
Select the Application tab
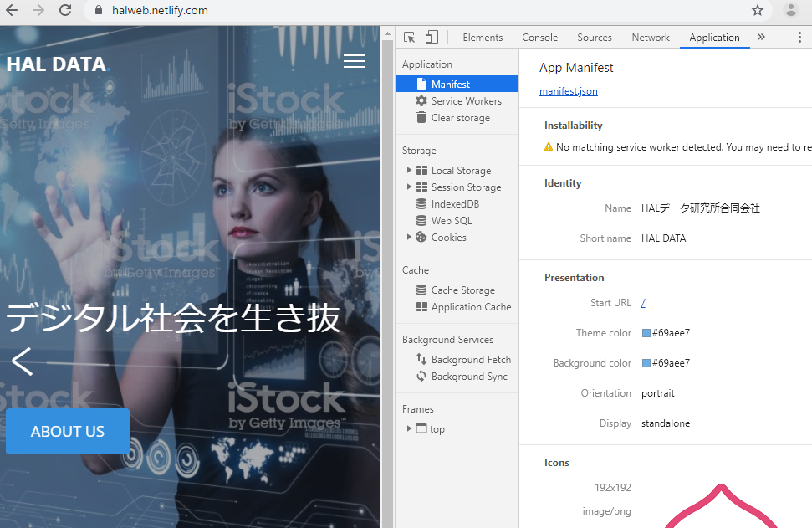pos(715,38)
